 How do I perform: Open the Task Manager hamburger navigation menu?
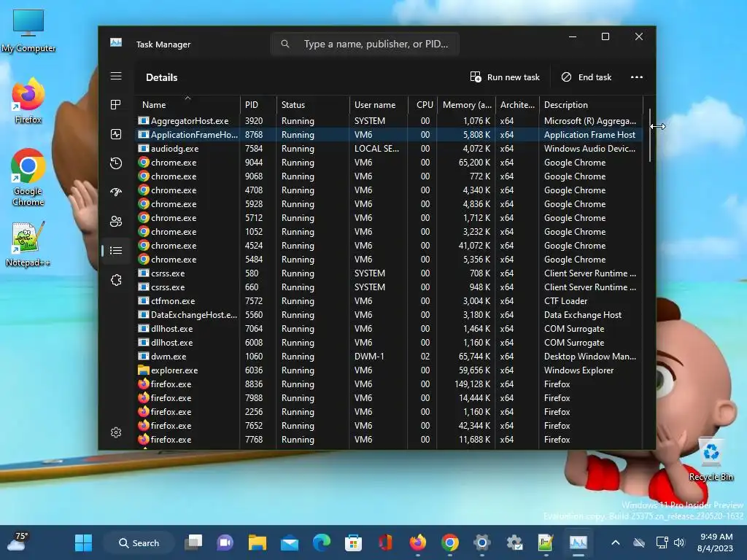click(x=116, y=76)
